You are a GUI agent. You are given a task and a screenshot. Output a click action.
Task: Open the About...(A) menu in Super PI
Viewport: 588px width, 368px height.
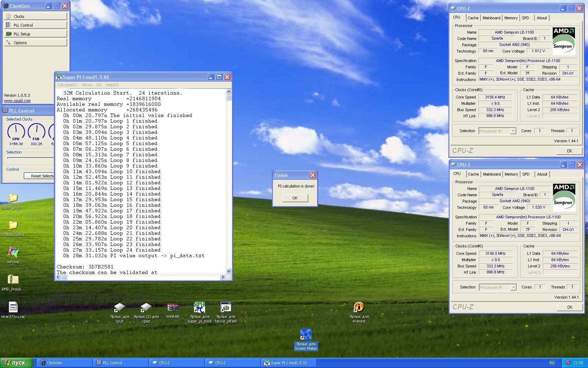[x=92, y=85]
